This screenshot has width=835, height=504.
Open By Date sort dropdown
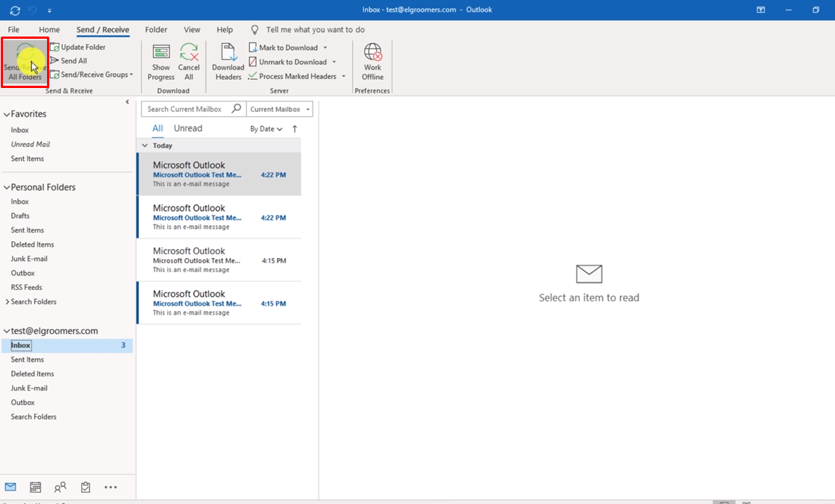pyautogui.click(x=266, y=129)
